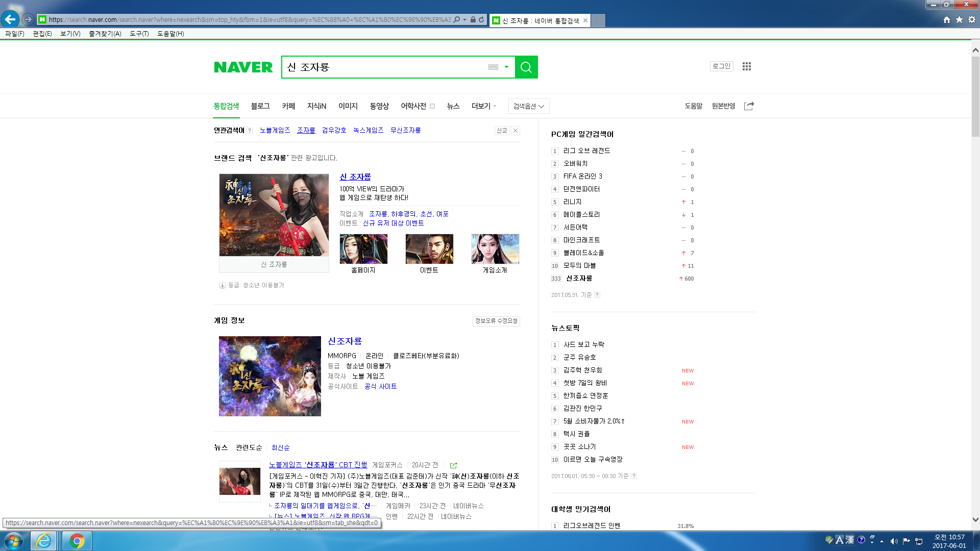
Task: Open the browser tools gear icon
Action: pos(972,19)
